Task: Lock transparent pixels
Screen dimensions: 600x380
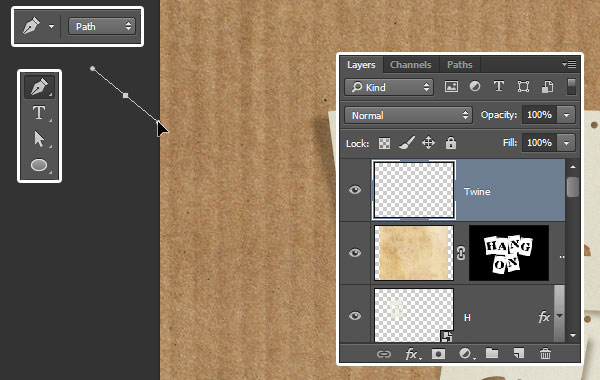Action: pos(384,144)
